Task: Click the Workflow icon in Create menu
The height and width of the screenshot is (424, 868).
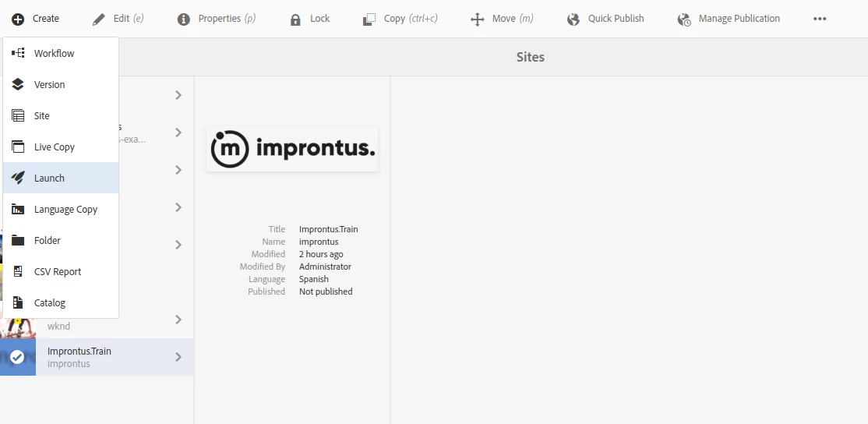Action: [18, 53]
